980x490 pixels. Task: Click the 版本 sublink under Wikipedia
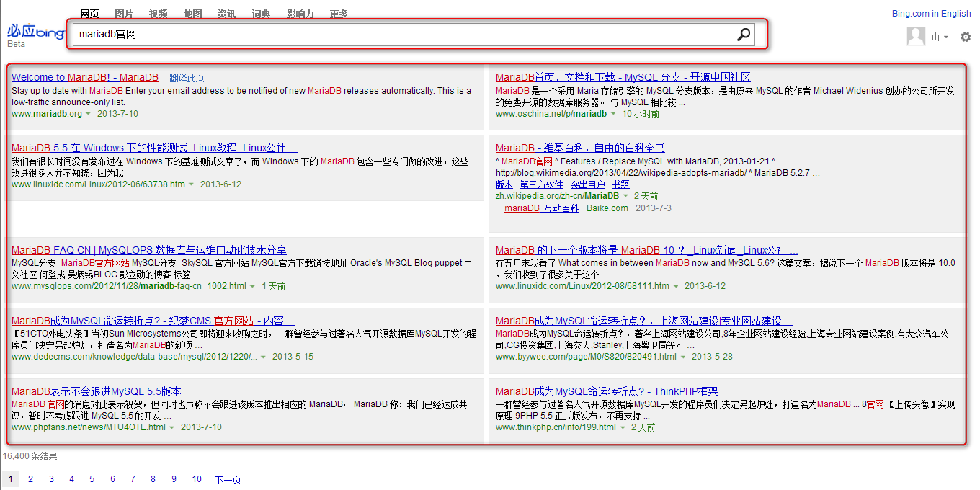[x=504, y=184]
